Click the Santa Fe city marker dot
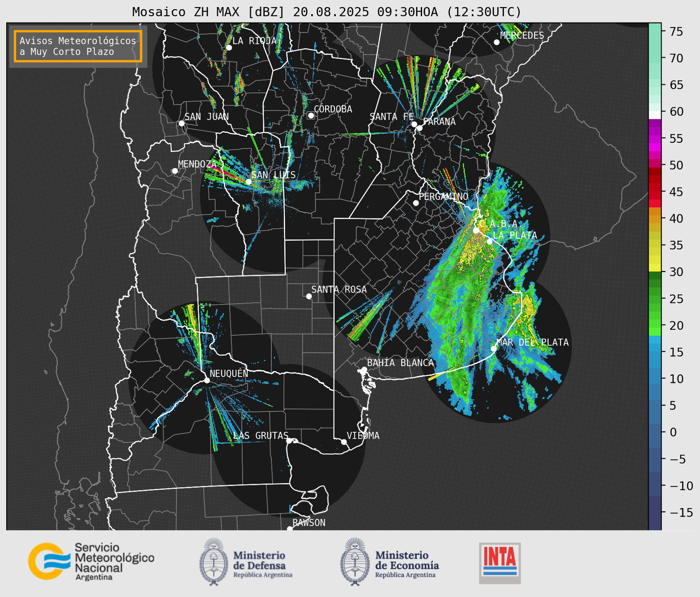Viewport: 700px width, 597px height. [x=414, y=124]
